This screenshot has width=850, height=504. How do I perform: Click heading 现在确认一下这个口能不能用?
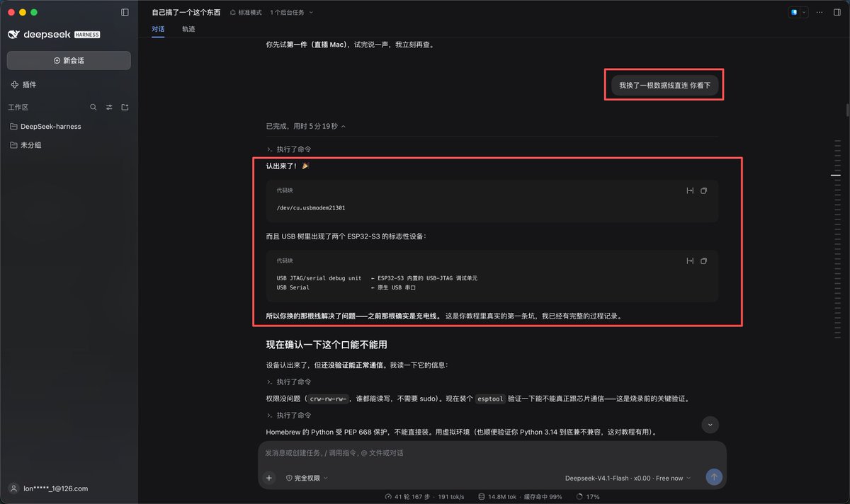[x=326, y=345]
